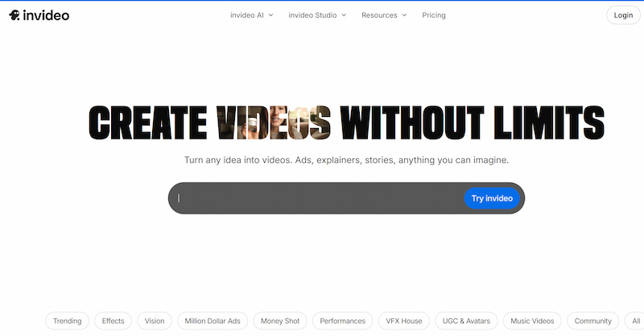The height and width of the screenshot is (336, 644).
Task: Open the Resources dropdown
Action: pos(384,15)
